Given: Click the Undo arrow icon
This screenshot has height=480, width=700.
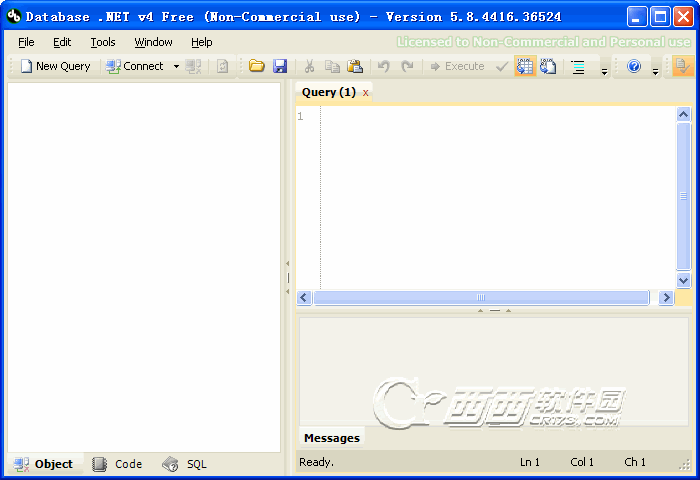Looking at the screenshot, I should 384,66.
